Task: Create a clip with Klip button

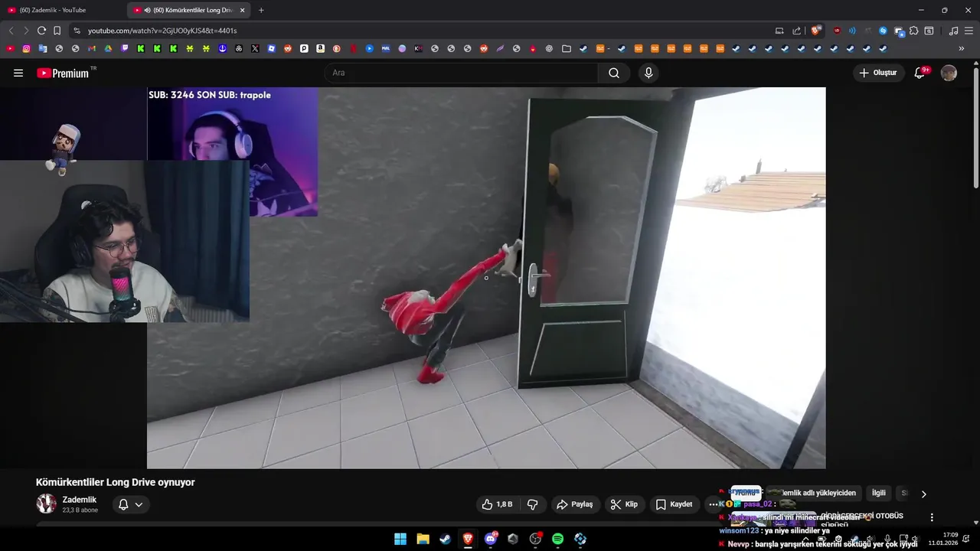Action: coord(624,504)
